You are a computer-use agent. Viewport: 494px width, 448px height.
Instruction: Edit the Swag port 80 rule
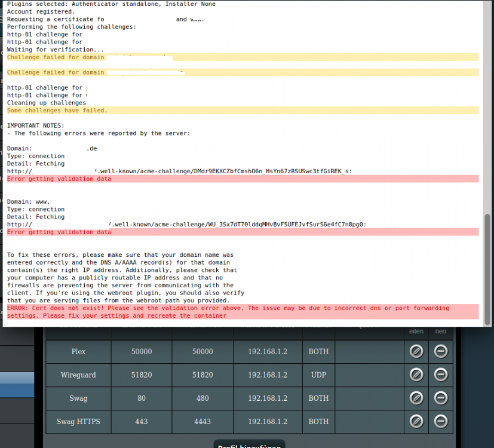click(416, 398)
